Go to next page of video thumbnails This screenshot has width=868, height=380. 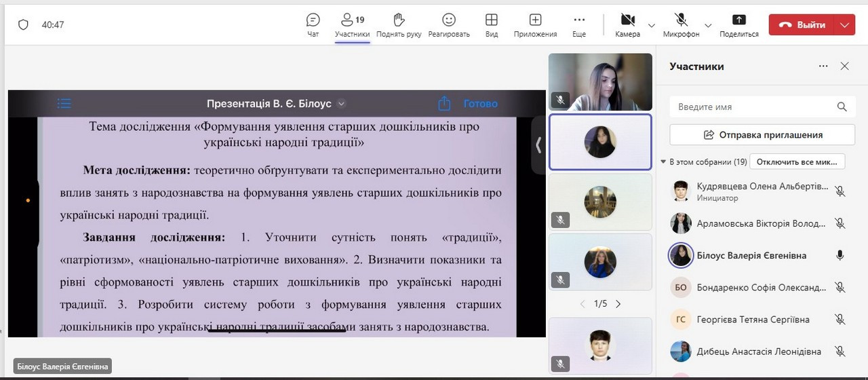(618, 304)
